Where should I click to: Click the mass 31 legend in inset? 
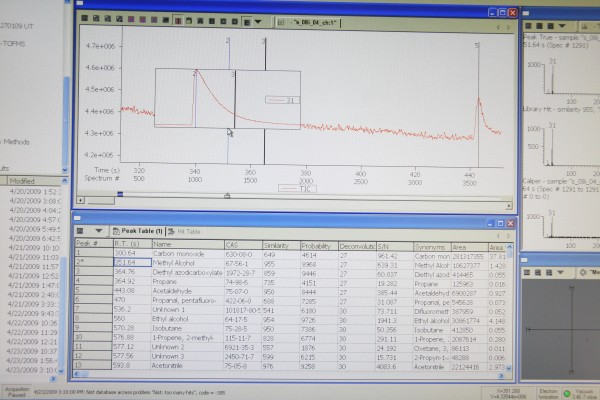click(x=282, y=100)
